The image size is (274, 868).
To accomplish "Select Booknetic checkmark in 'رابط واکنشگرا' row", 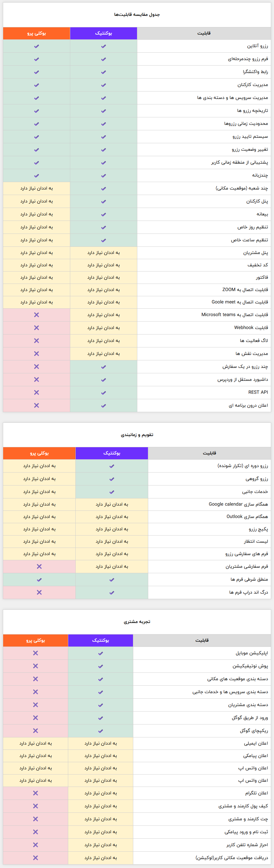I will 103,72.
